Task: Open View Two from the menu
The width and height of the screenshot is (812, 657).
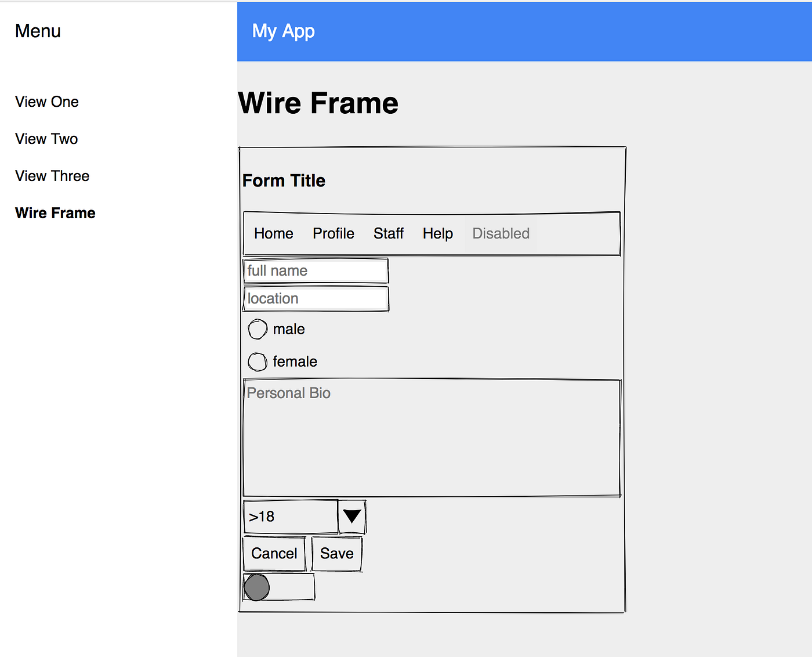Action: click(46, 139)
